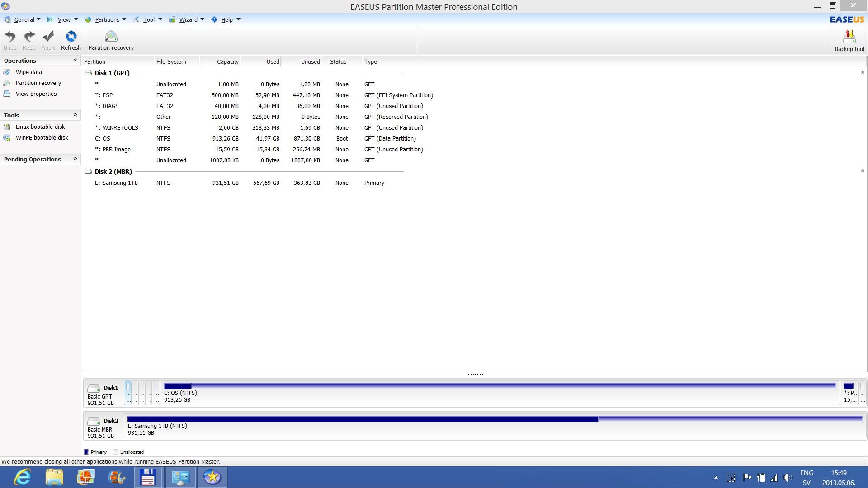Click the floppy disk taskbar icon
Viewport: 868px width, 488px height.
tap(148, 477)
